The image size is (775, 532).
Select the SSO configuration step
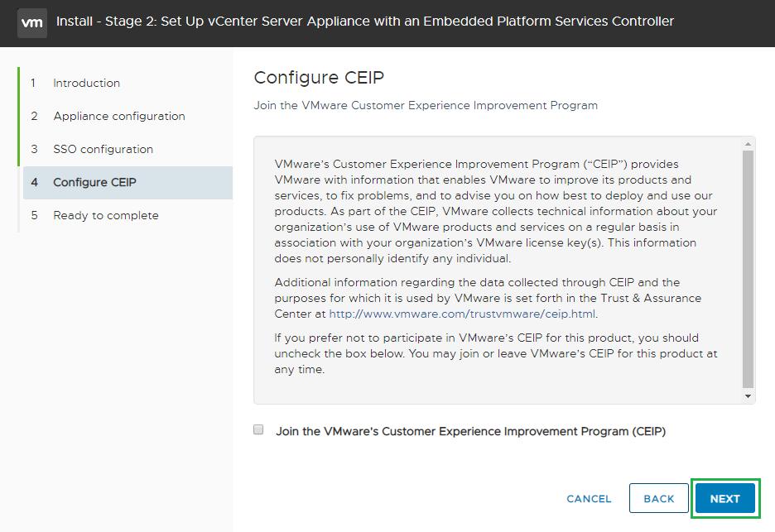(103, 149)
